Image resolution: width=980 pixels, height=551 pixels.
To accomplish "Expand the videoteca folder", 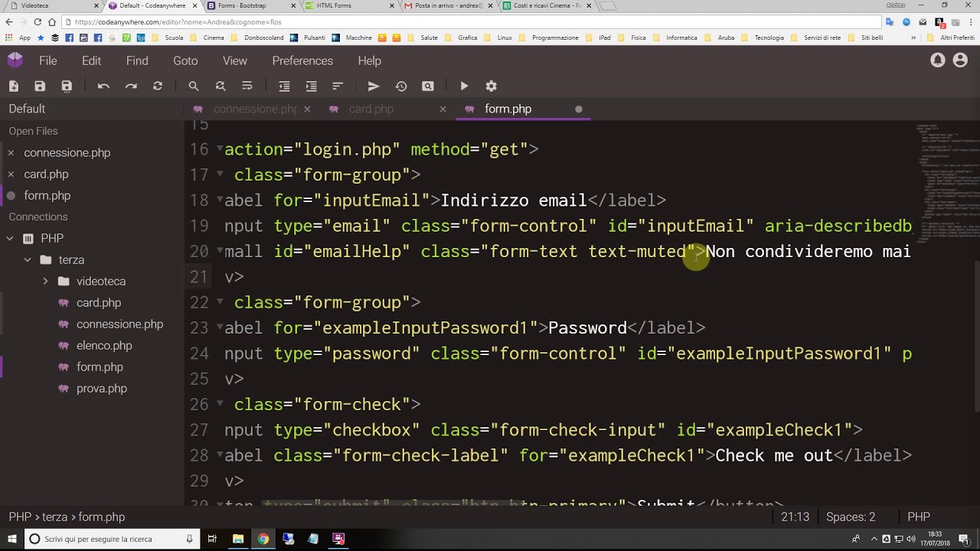I will pyautogui.click(x=45, y=282).
